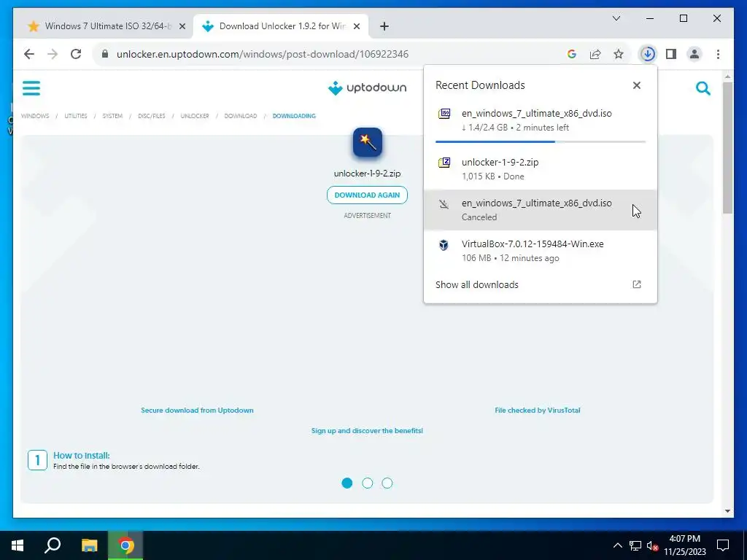Screen dimensions: 747x560
Task: Open Windows taskbar search
Action: coord(53,545)
